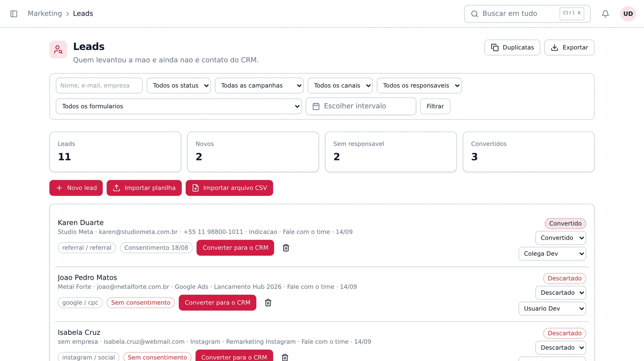Open Duplicatas
Image resolution: width=644 pixels, height=361 pixels.
coord(512,48)
